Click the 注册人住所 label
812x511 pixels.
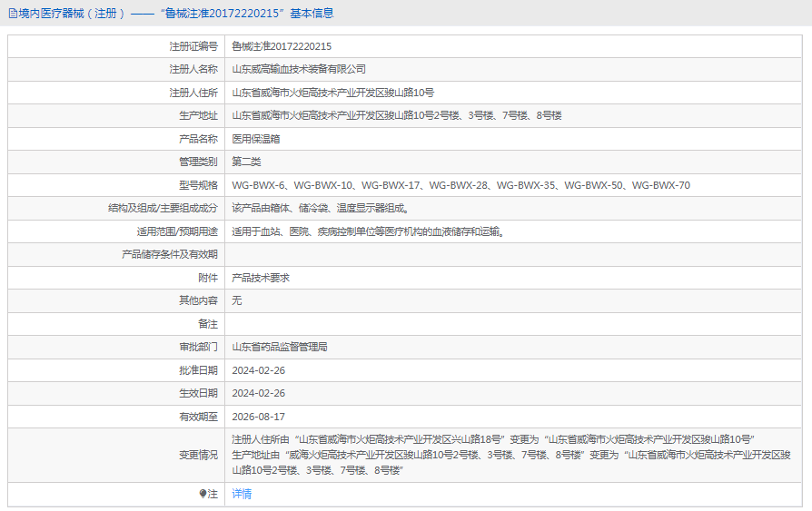(193, 93)
